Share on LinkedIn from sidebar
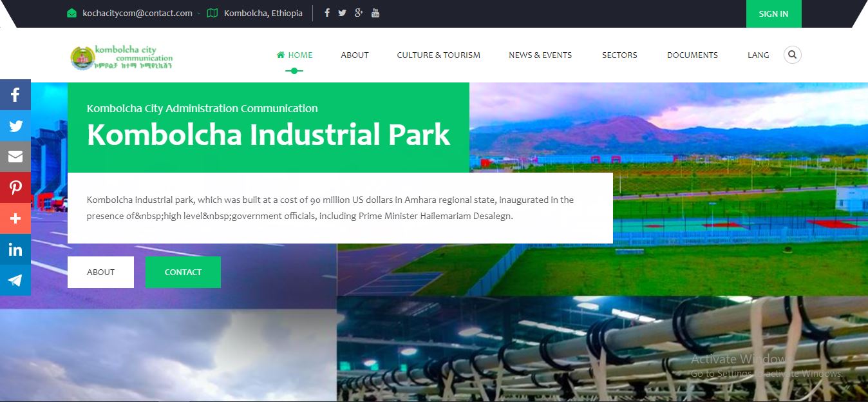 [15, 249]
